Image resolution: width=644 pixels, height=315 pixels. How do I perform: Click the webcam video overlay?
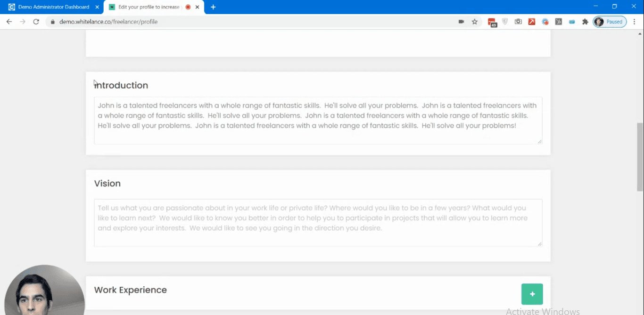tap(44, 290)
